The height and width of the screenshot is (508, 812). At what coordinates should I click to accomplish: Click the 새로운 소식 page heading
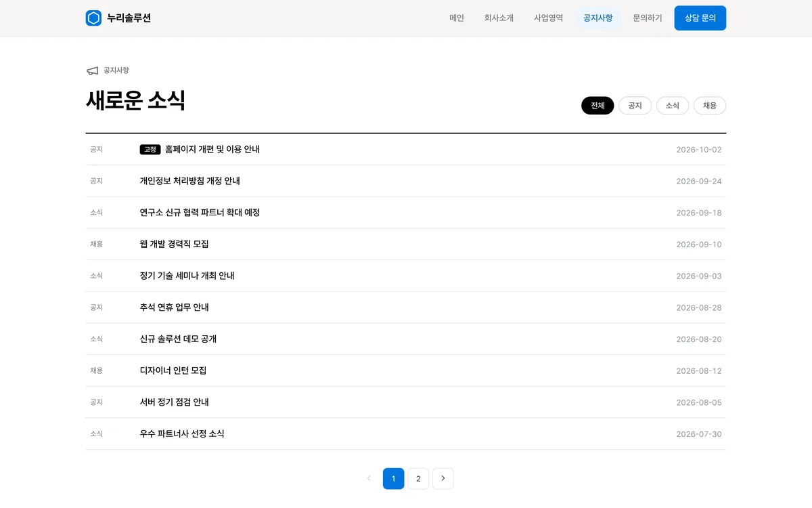135,100
